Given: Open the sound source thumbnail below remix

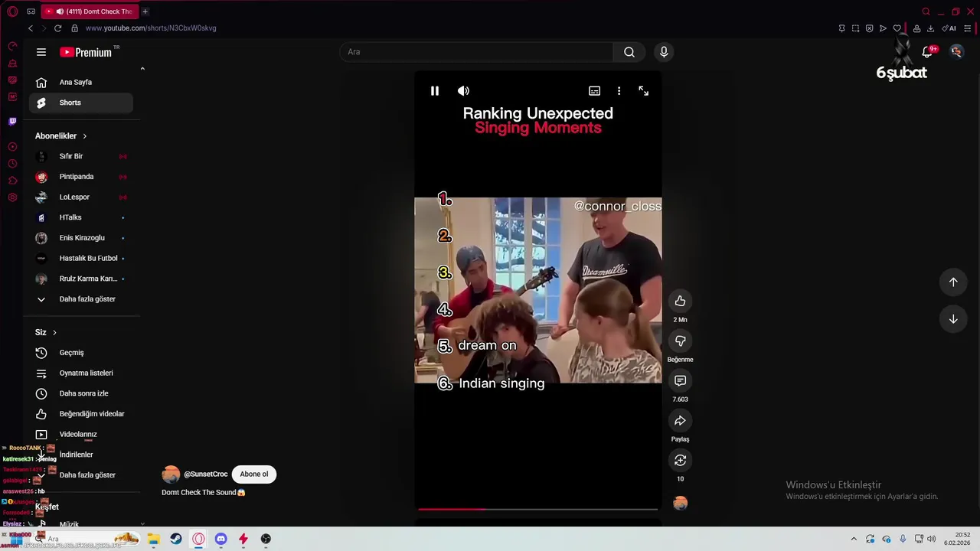Looking at the screenshot, I should 680,503.
